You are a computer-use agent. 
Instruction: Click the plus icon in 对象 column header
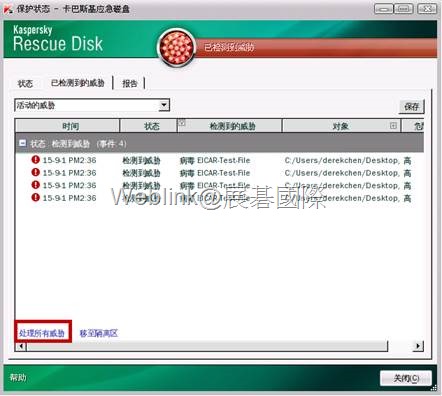393,126
